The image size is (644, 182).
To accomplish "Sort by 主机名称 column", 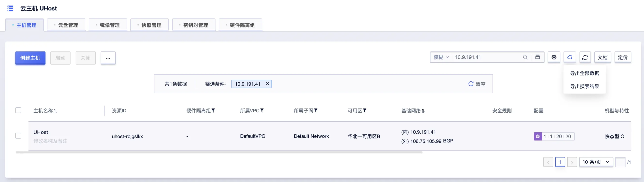I will pos(55,111).
